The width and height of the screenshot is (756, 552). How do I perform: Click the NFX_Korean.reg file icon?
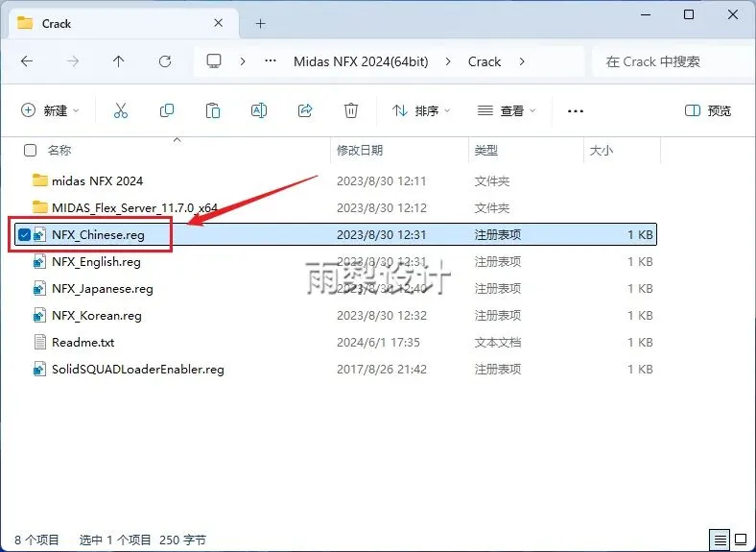[x=39, y=316]
